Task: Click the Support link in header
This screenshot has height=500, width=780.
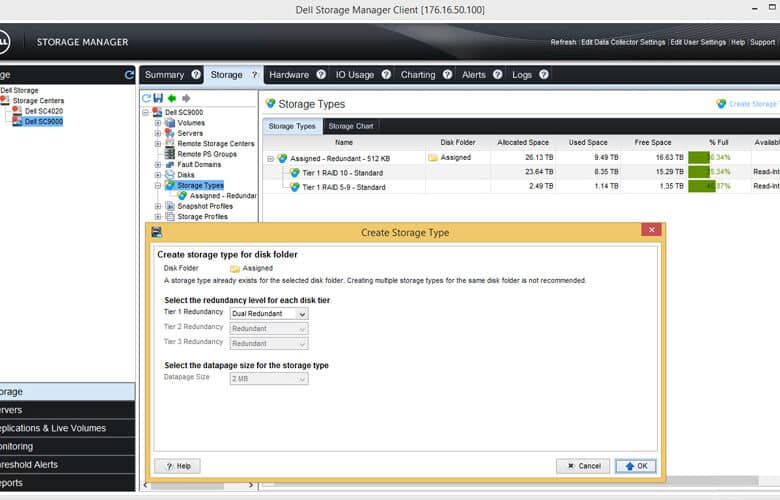Action: click(x=763, y=42)
